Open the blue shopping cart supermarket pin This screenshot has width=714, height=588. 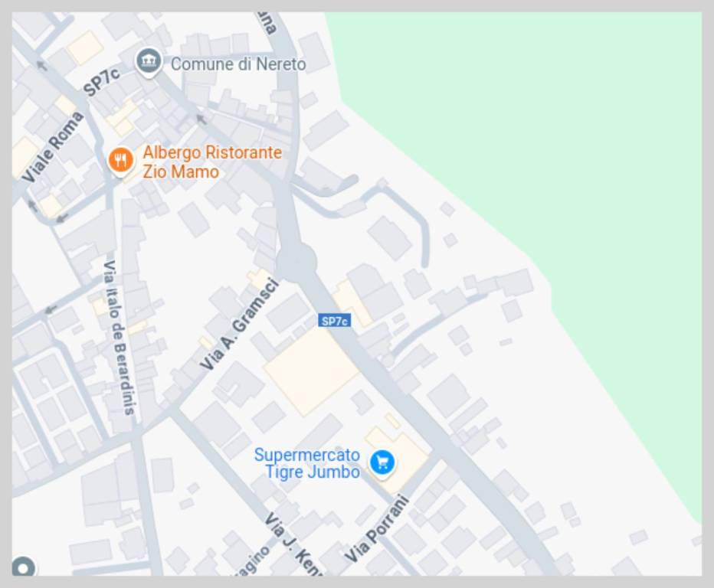(x=382, y=463)
